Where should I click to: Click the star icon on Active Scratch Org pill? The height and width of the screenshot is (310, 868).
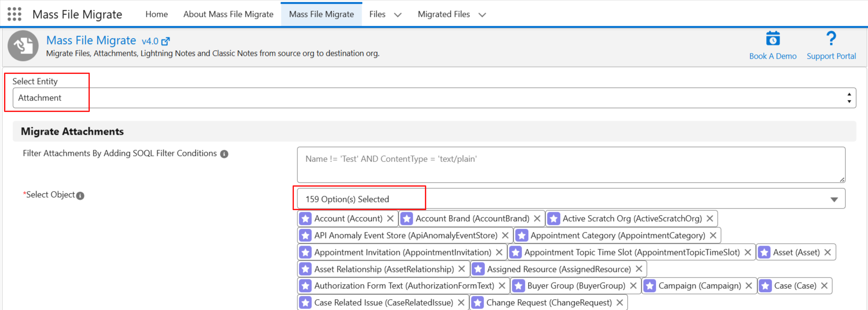pyautogui.click(x=554, y=218)
